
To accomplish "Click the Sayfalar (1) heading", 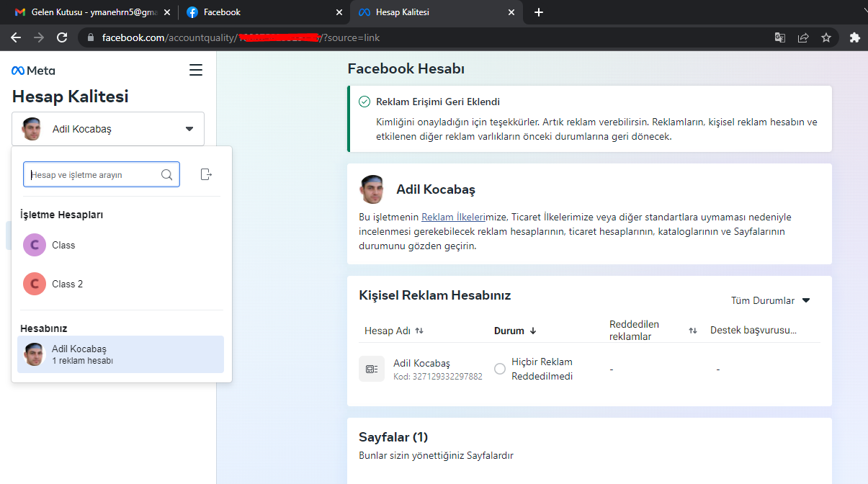I will [x=393, y=437].
